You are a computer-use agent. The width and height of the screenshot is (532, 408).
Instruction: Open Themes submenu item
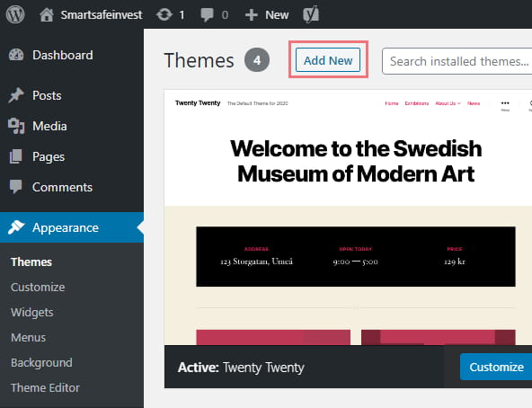pyautogui.click(x=31, y=262)
